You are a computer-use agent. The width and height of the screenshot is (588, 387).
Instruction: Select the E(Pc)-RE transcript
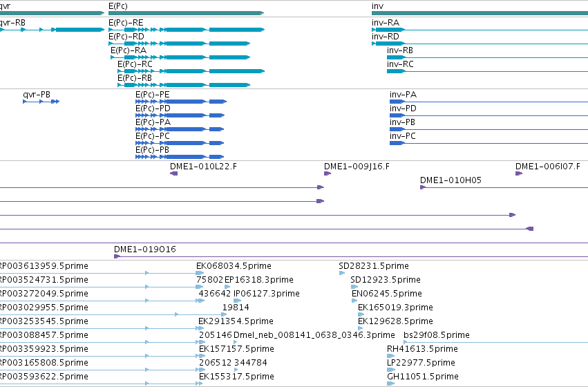(187, 30)
